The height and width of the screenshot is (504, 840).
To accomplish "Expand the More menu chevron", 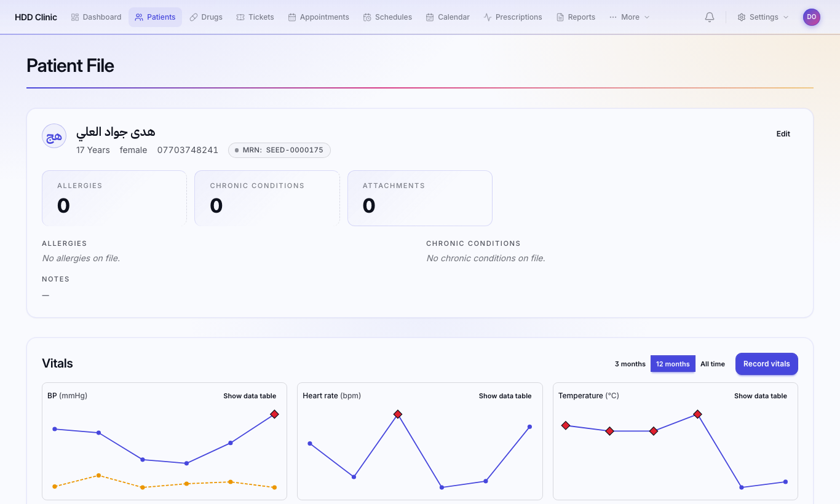I will click(647, 17).
